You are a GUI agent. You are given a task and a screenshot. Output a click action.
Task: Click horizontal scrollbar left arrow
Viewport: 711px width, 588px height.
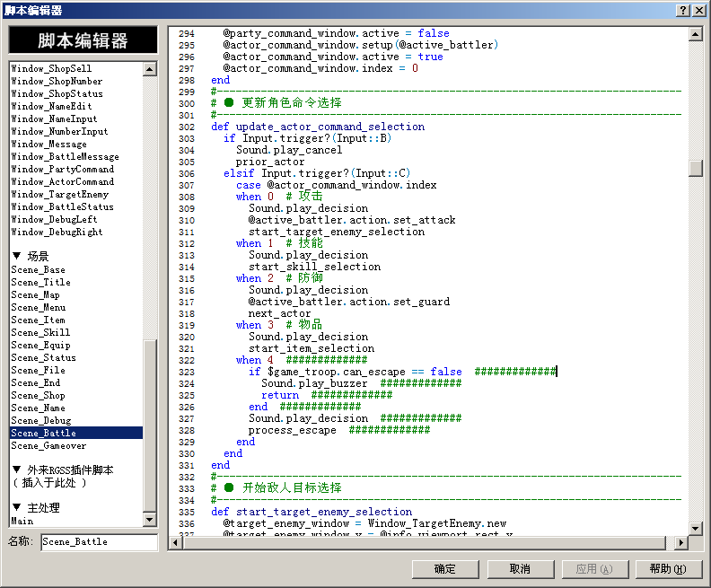pyautogui.click(x=176, y=542)
